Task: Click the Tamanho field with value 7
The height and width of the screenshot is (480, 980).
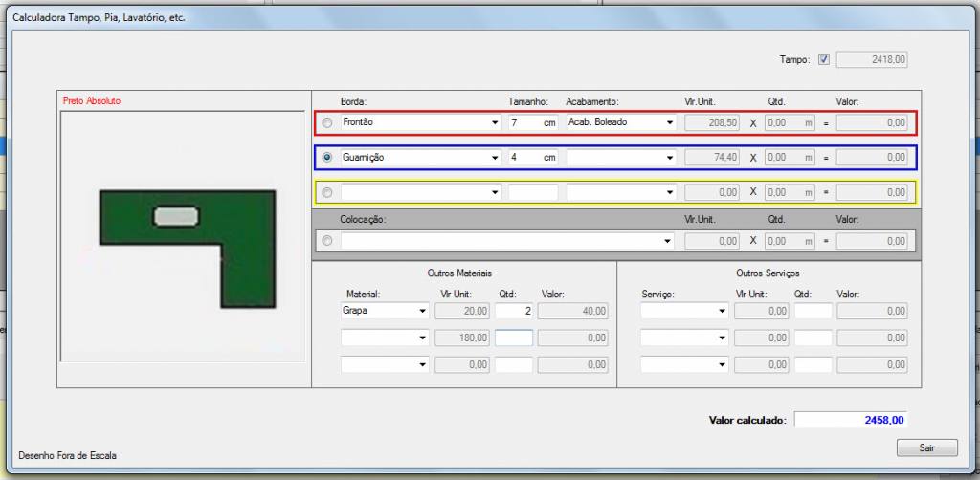Action: point(533,123)
